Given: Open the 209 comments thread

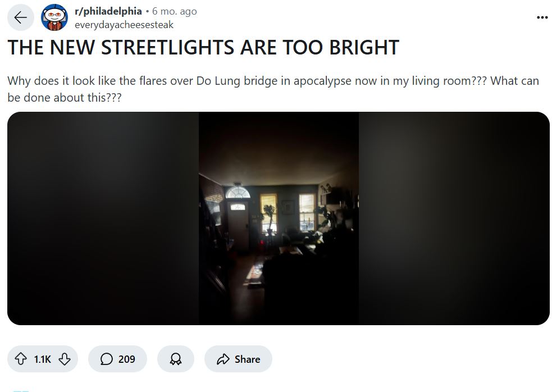Looking at the screenshot, I should (x=118, y=359).
